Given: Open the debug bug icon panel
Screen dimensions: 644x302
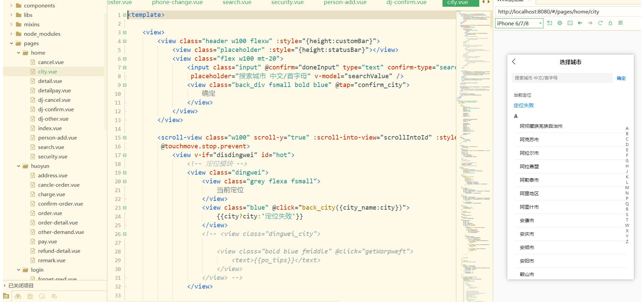Looking at the screenshot, I should pyautogui.click(x=30, y=296).
